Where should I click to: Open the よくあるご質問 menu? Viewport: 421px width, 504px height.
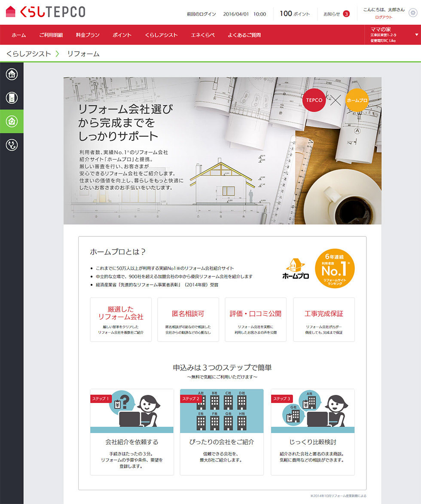point(244,35)
